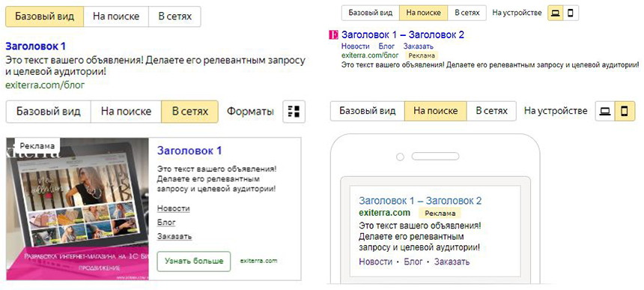Click Реклама badge beside exiterra.com/блог
644x290 pixels.
pyautogui.click(x=422, y=55)
